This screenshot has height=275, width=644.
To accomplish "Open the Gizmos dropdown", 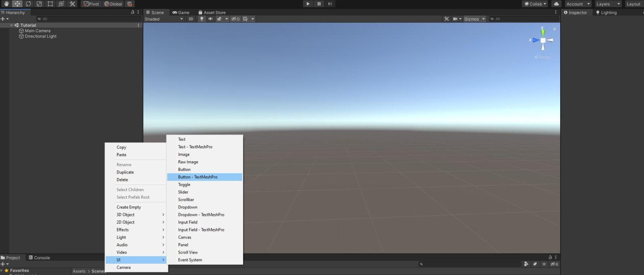I will click(474, 18).
